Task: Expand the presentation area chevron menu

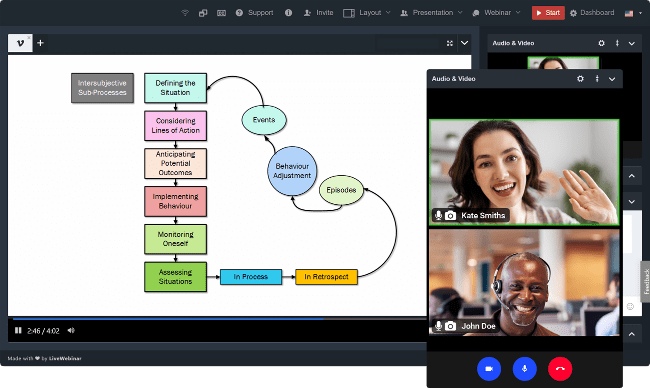Action: (465, 43)
